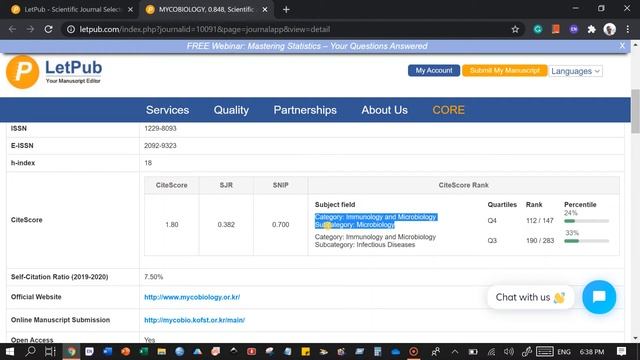640x360 pixels.
Task: Open Windows taskbar search
Action: tap(30, 351)
